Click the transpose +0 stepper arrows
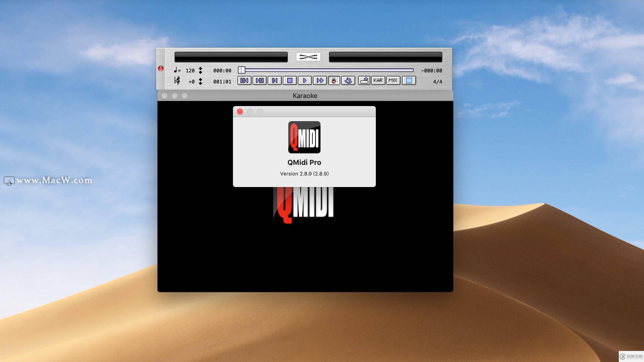 200,81
